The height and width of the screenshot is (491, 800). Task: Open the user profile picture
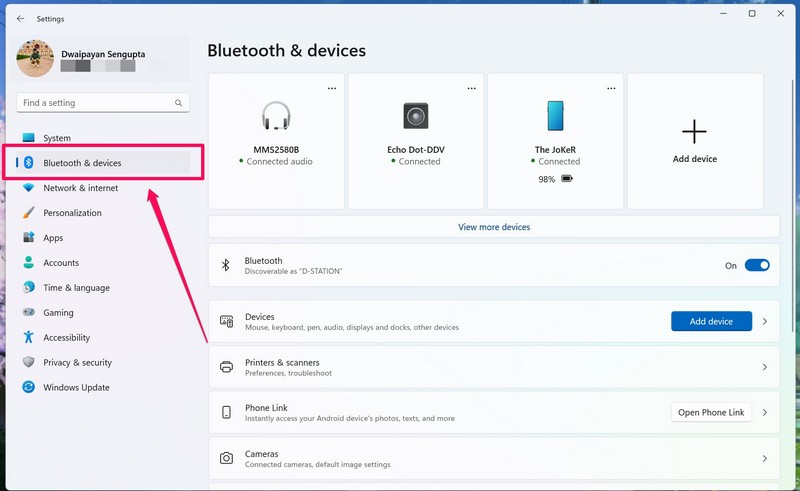pyautogui.click(x=35, y=58)
